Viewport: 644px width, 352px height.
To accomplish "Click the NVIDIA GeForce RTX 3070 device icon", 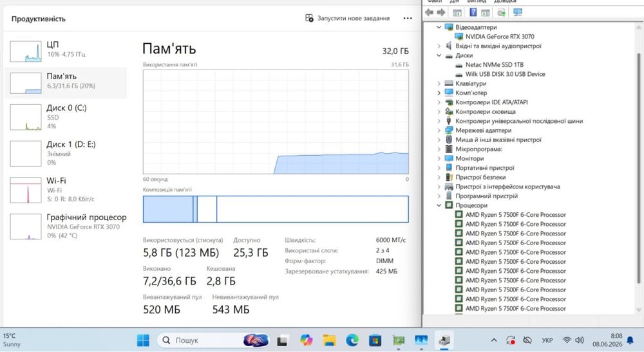I will (x=459, y=37).
